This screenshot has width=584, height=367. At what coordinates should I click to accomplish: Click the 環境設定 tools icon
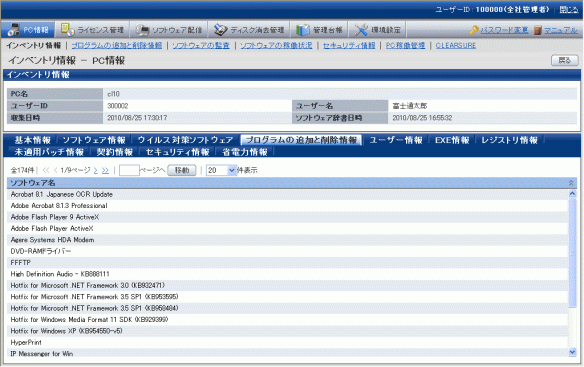[x=361, y=30]
